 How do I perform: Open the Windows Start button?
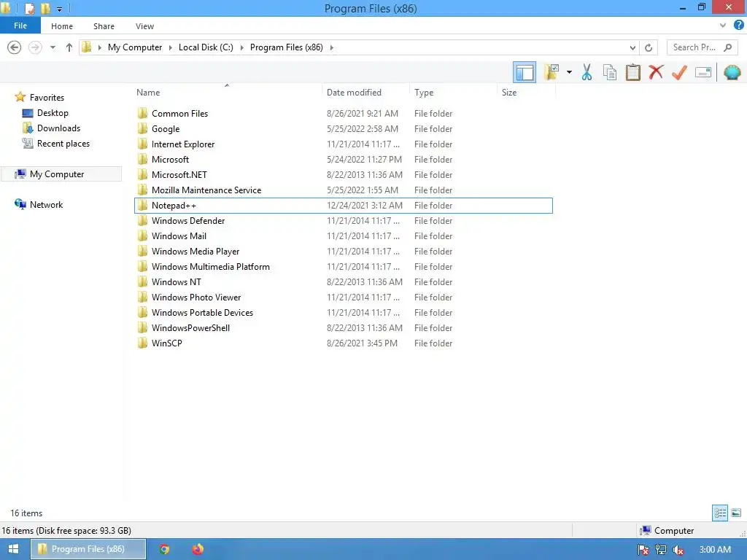click(13, 549)
